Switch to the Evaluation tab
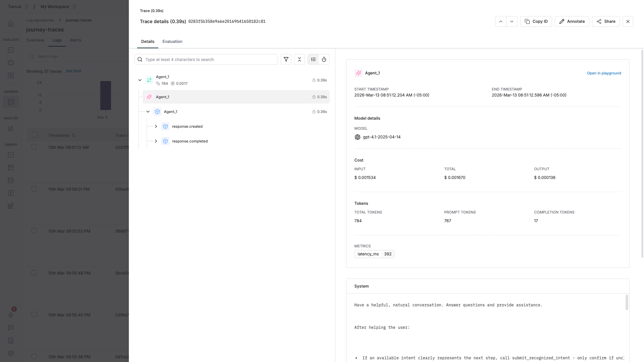This screenshot has height=362, width=644. pos(172,42)
